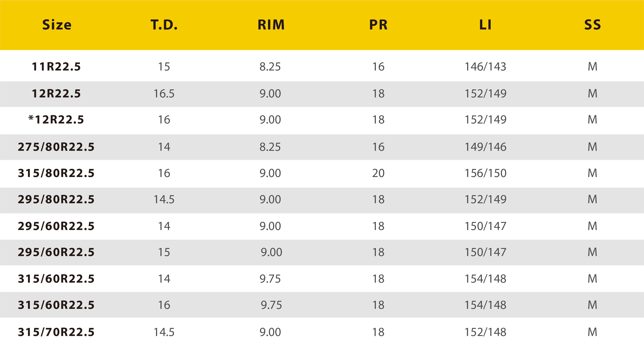Click the LI column header
This screenshot has height=349, width=644.
[485, 25]
